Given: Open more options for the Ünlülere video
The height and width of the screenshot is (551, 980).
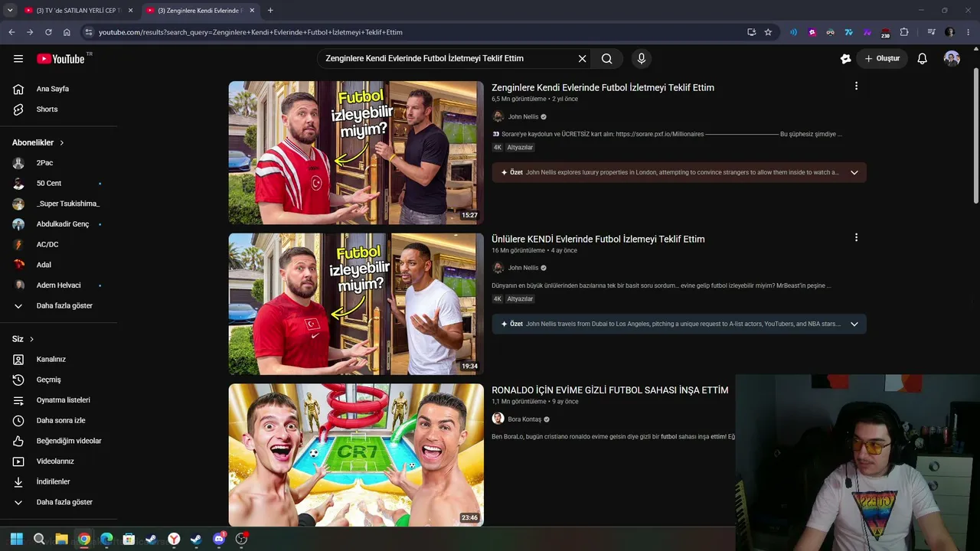Looking at the screenshot, I should coord(856,238).
